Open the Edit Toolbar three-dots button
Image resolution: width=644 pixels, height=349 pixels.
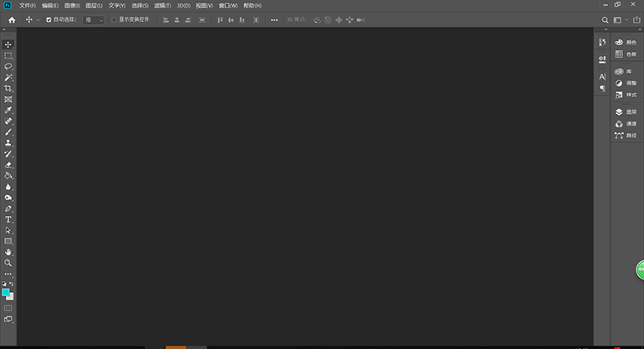coord(8,274)
